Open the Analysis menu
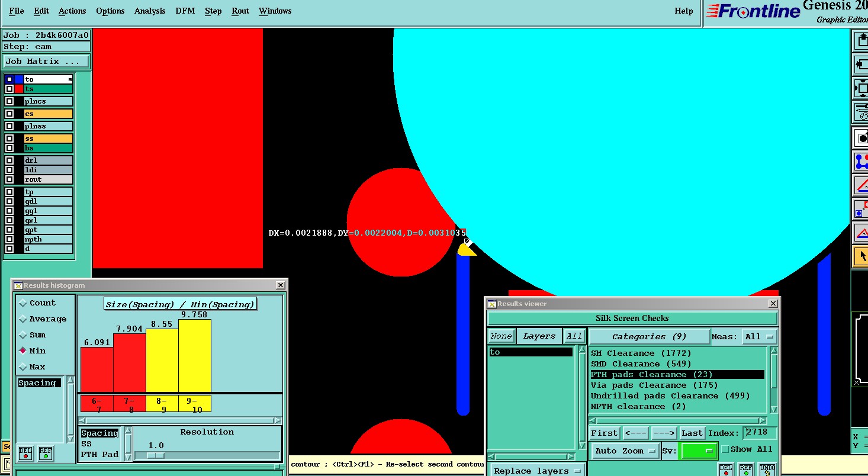The height and width of the screenshot is (476, 868). click(x=150, y=11)
